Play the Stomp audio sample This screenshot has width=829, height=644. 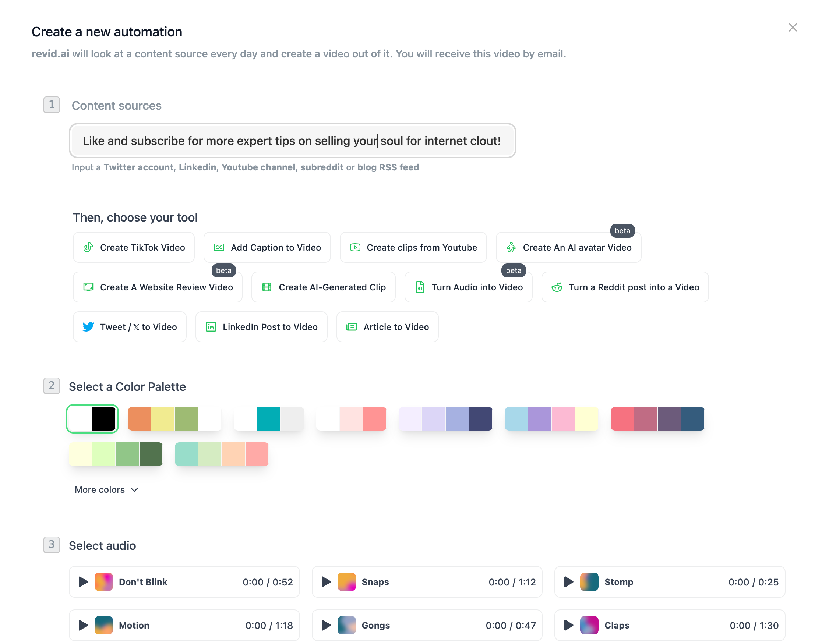(x=568, y=582)
